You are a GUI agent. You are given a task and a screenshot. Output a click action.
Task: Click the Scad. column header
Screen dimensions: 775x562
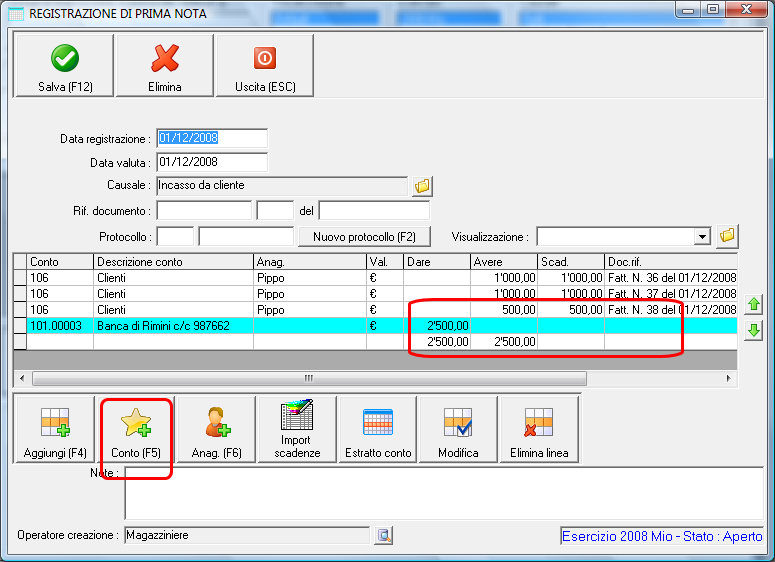571,261
